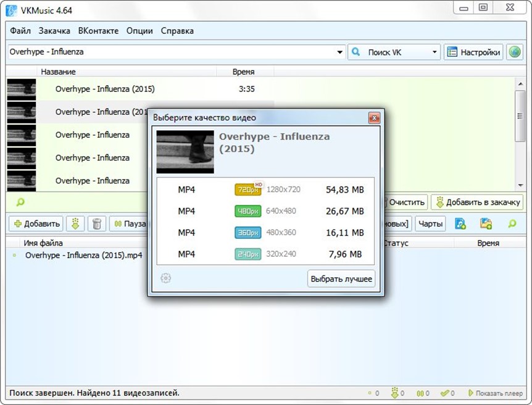Screen dimensions: 532x405
Task: Sort downloads by Время column header
Action: pyautogui.click(x=488, y=243)
